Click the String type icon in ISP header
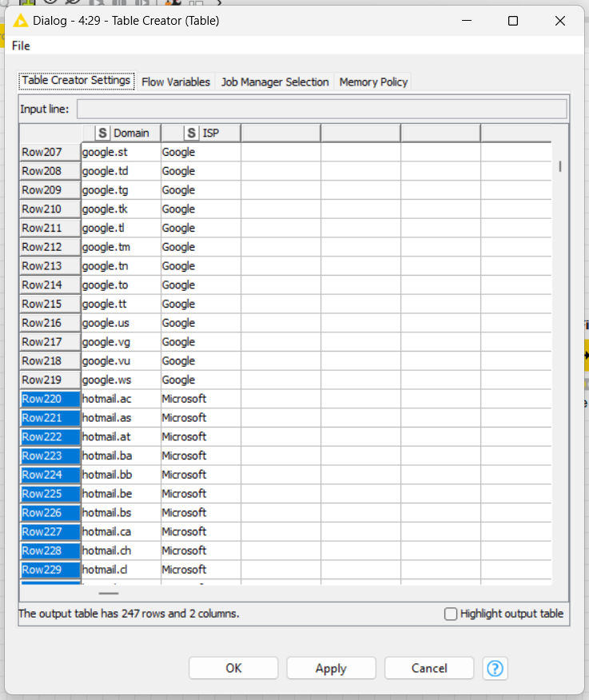Image resolution: width=589 pixels, height=700 pixels. (x=191, y=133)
